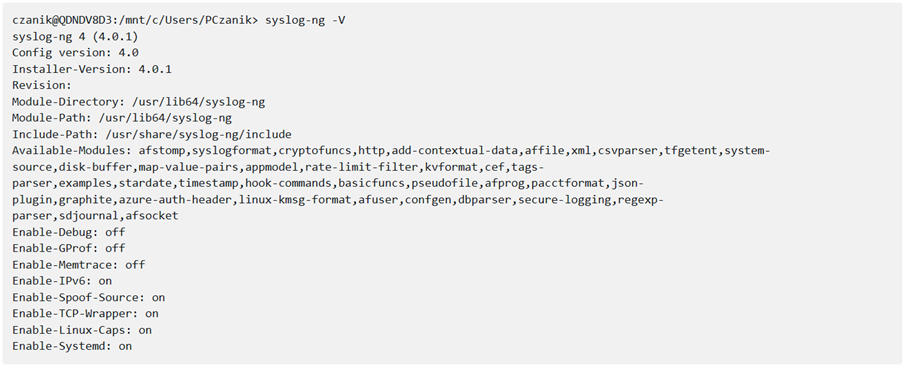Click the Enable-Memtrace: off line
The height and width of the screenshot is (367, 903).
coord(78,265)
